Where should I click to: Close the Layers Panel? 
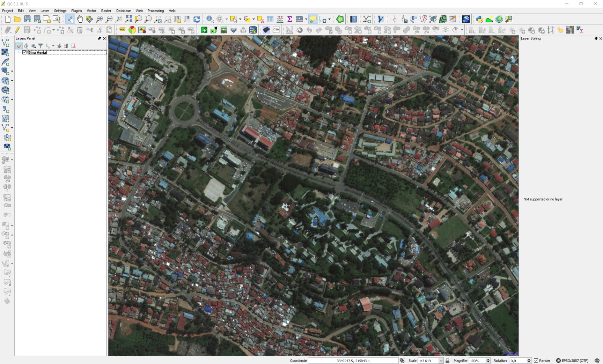[104, 38]
